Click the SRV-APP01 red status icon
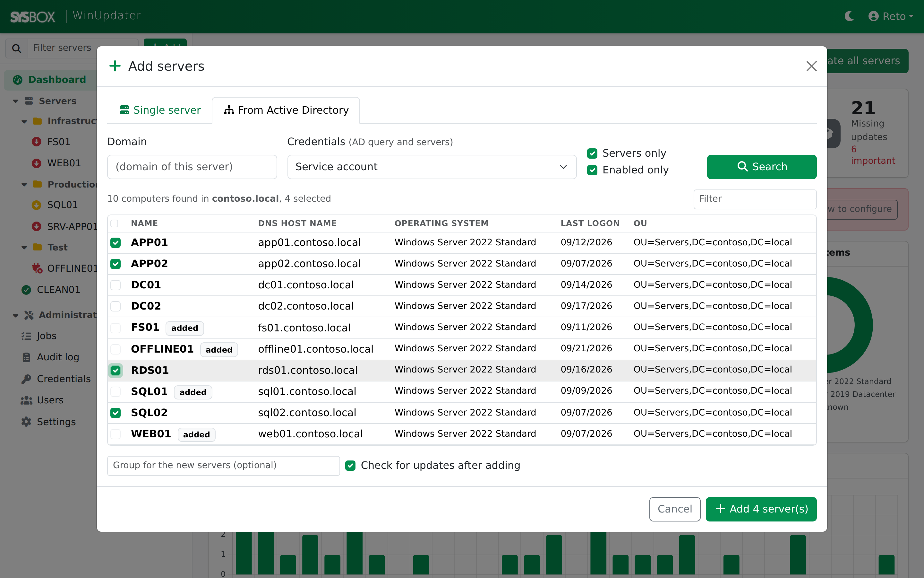 (36, 226)
